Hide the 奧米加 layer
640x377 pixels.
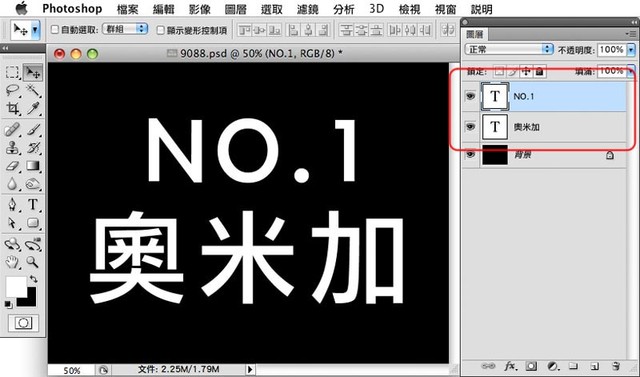click(471, 126)
